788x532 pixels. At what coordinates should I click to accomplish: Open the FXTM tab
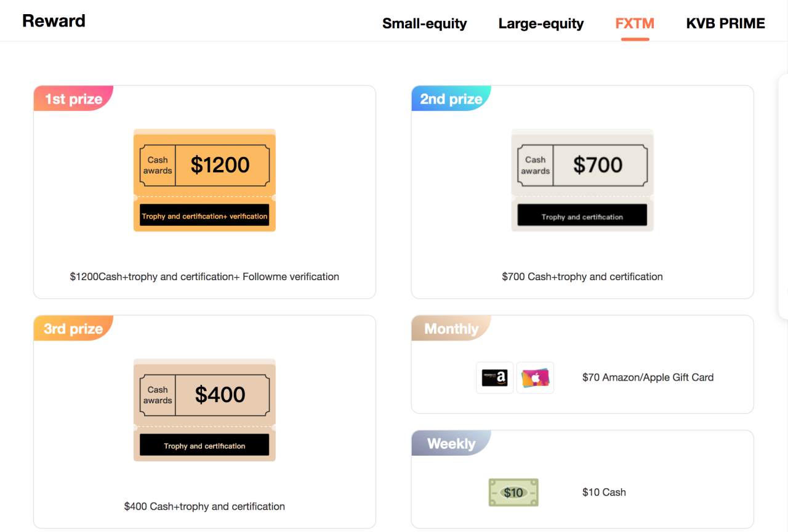(x=635, y=23)
